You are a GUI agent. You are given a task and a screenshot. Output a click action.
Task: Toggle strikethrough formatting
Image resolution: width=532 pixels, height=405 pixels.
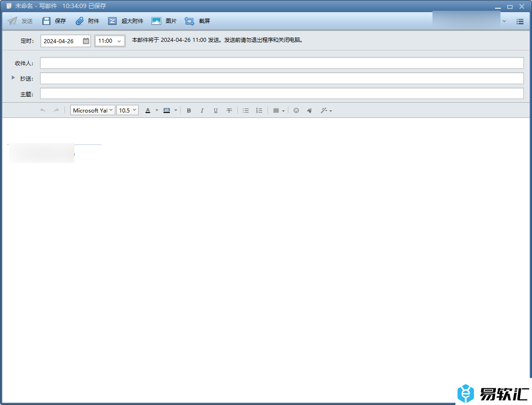[x=229, y=111]
